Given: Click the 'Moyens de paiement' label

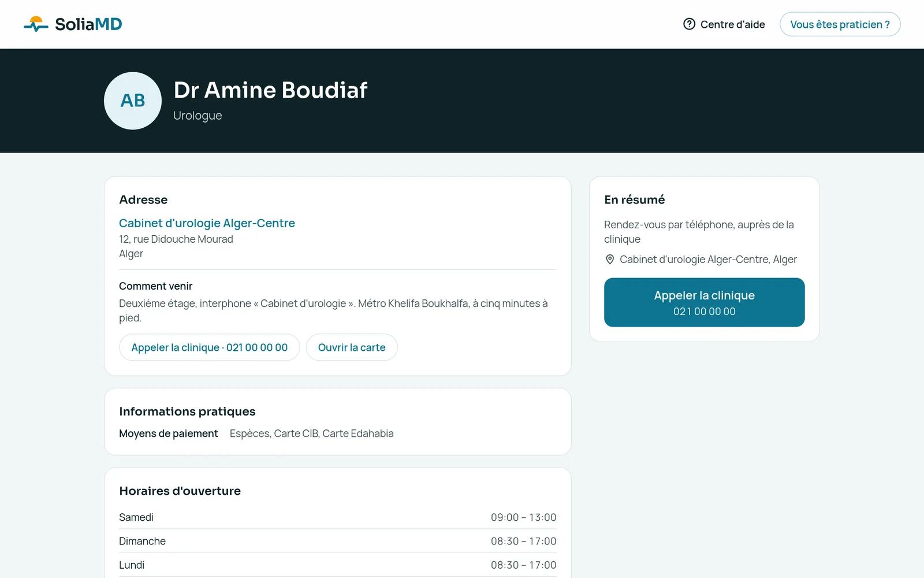Looking at the screenshot, I should pyautogui.click(x=169, y=433).
